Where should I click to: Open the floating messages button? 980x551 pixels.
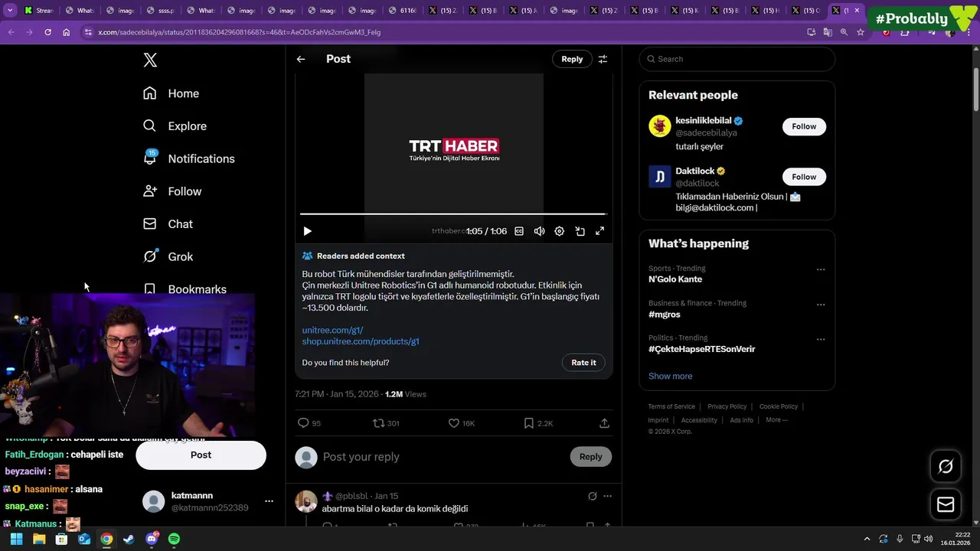coord(946,504)
